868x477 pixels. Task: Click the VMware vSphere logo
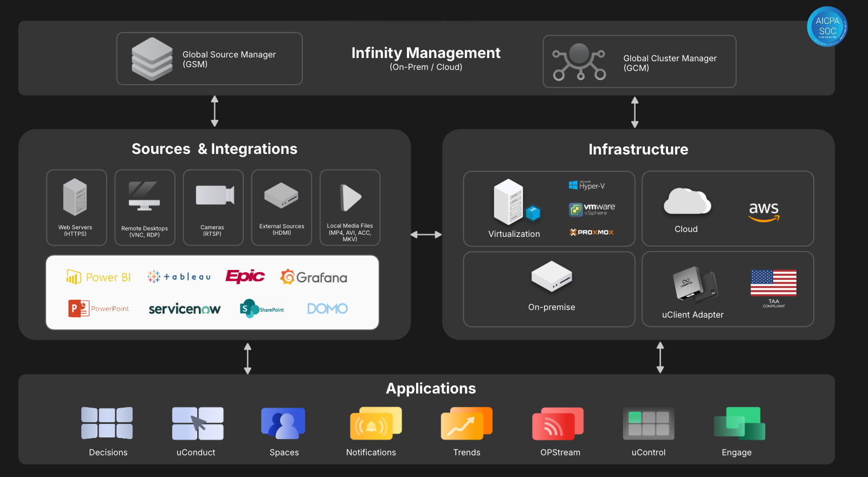592,209
